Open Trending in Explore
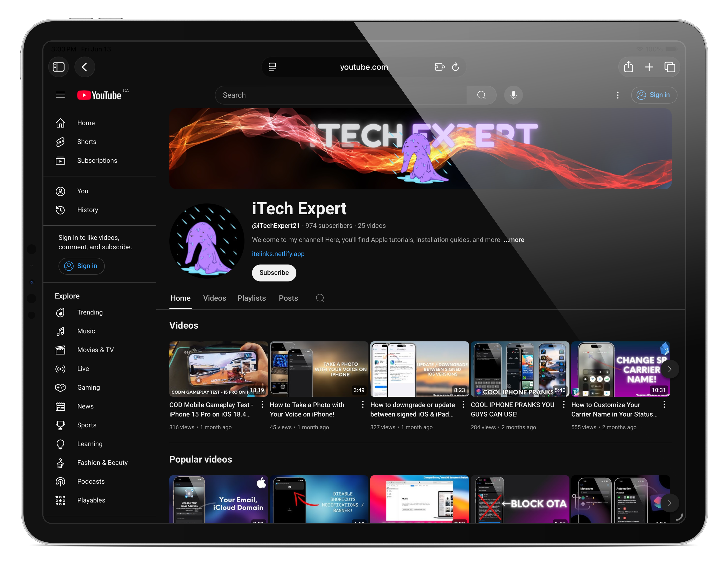 point(100,312)
